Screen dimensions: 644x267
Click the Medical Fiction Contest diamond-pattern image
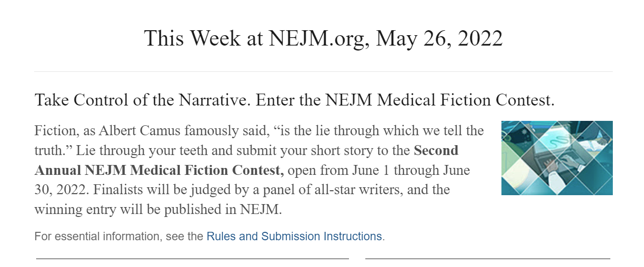[x=557, y=158]
